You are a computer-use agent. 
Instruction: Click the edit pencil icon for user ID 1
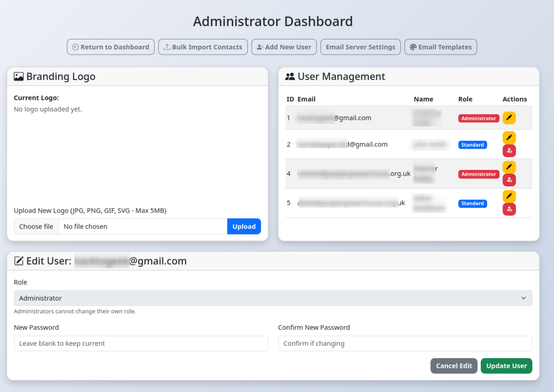coord(509,118)
